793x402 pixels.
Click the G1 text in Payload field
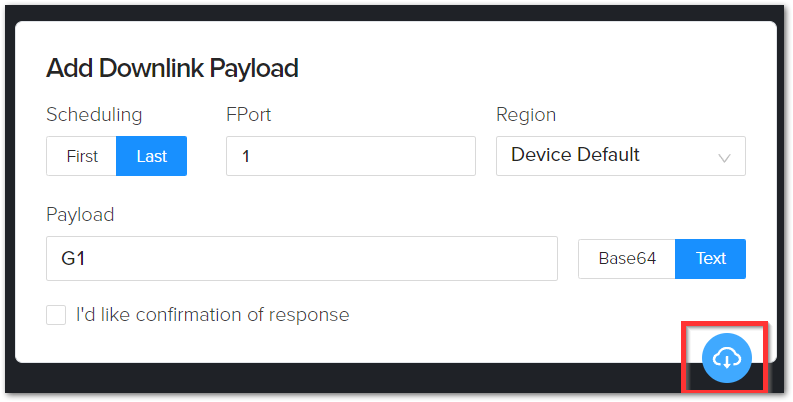tap(73, 258)
